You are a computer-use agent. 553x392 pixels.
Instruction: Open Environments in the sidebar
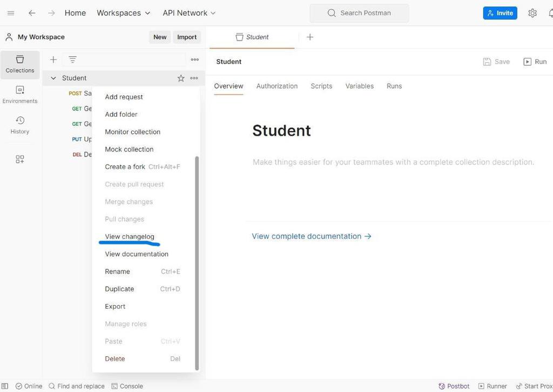pyautogui.click(x=20, y=94)
